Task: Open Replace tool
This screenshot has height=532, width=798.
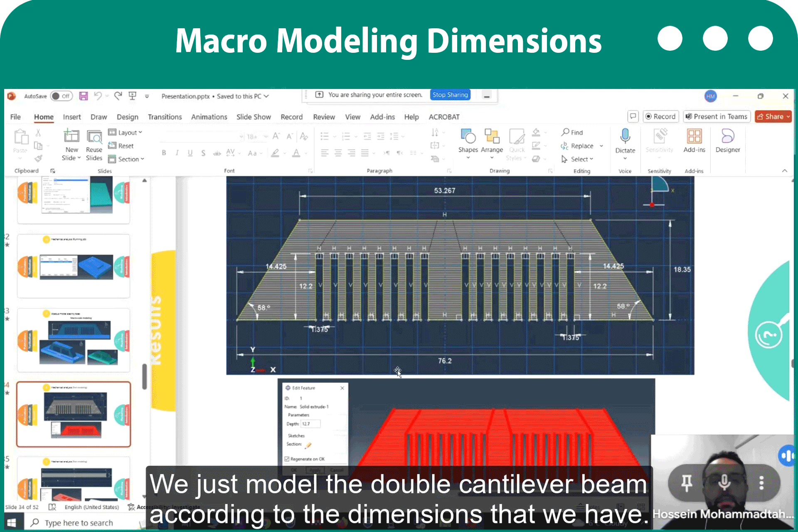Action: (577, 146)
